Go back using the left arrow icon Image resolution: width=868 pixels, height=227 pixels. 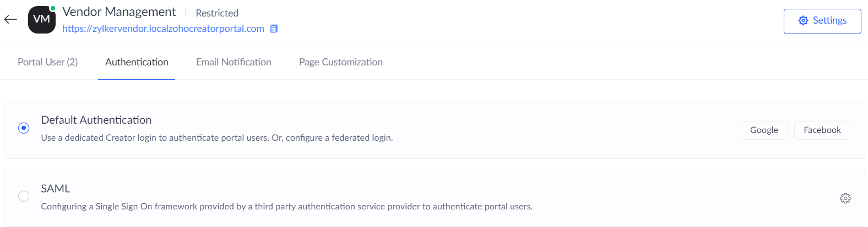click(10, 20)
